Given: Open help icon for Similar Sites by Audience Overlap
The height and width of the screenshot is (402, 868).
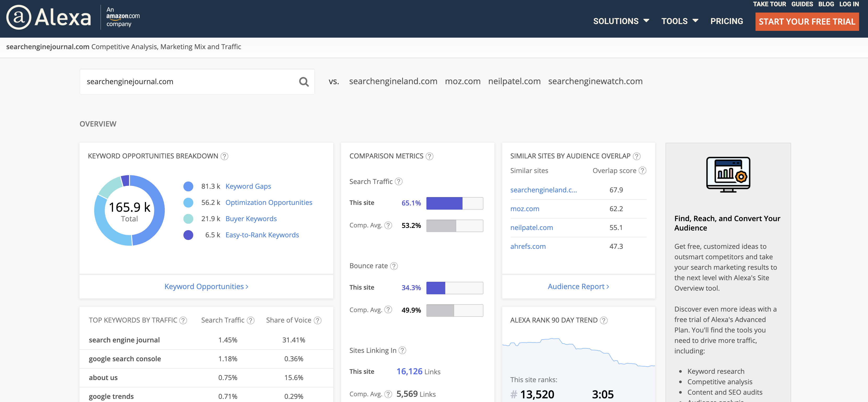Looking at the screenshot, I should 636,156.
